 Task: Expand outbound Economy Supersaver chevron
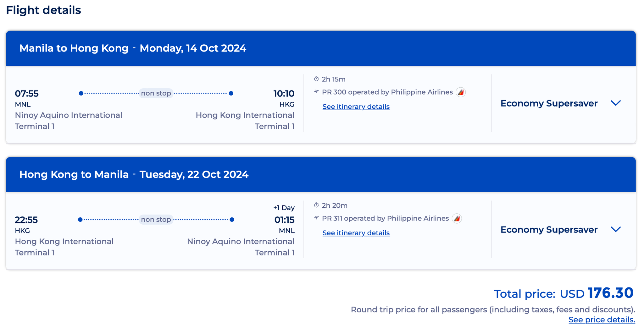(616, 103)
